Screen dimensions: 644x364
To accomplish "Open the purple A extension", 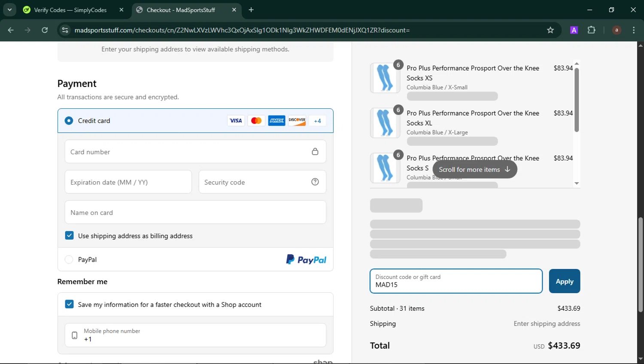I will tap(574, 30).
